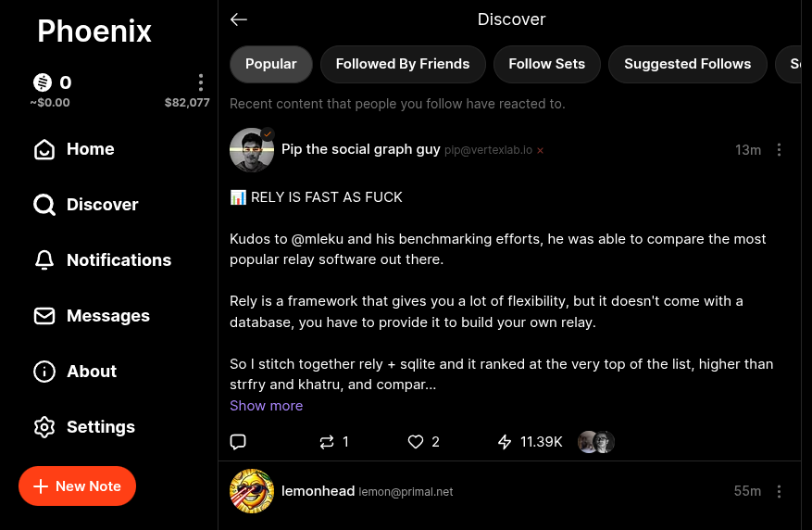Open the reply comment icon on Pip's post

click(238, 442)
